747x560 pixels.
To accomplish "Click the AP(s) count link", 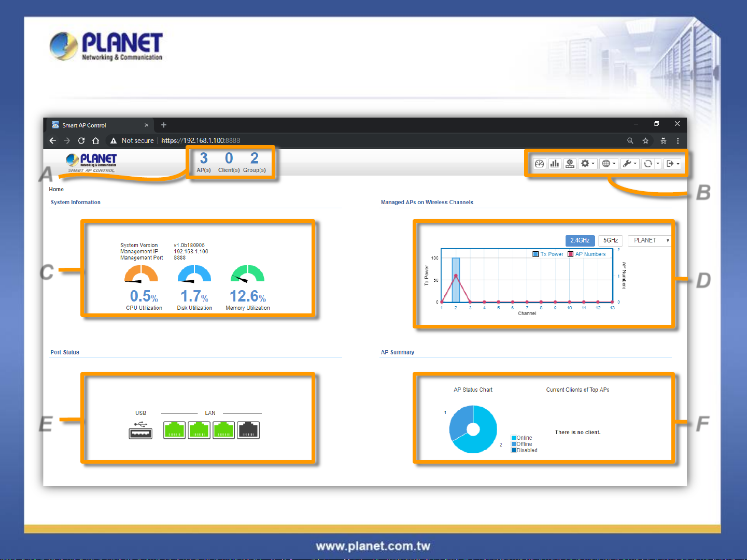I will [x=204, y=162].
